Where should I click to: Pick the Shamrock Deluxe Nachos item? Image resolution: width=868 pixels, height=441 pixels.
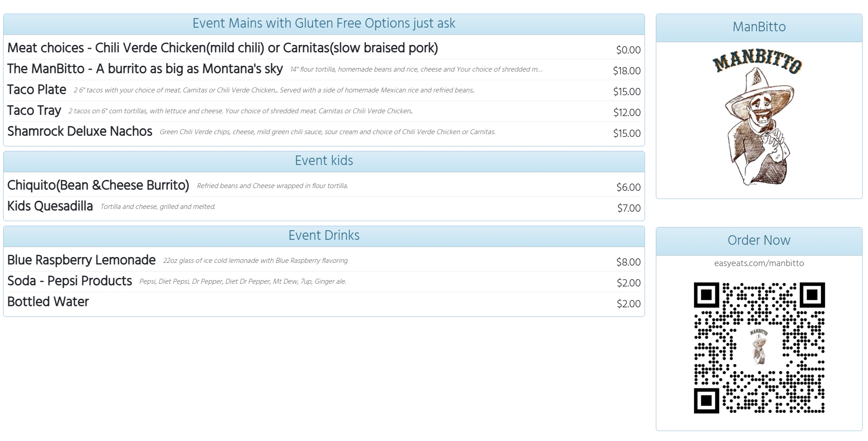pyautogui.click(x=80, y=131)
